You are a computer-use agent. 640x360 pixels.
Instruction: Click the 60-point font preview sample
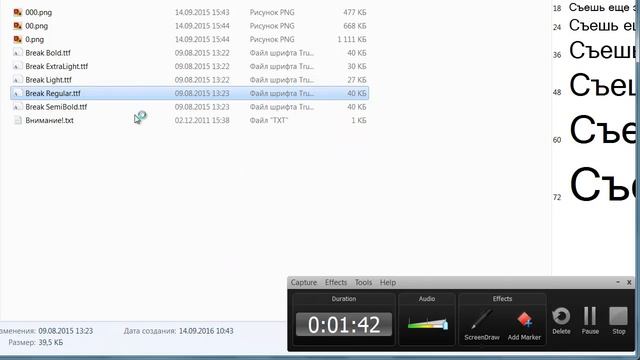tap(602, 130)
